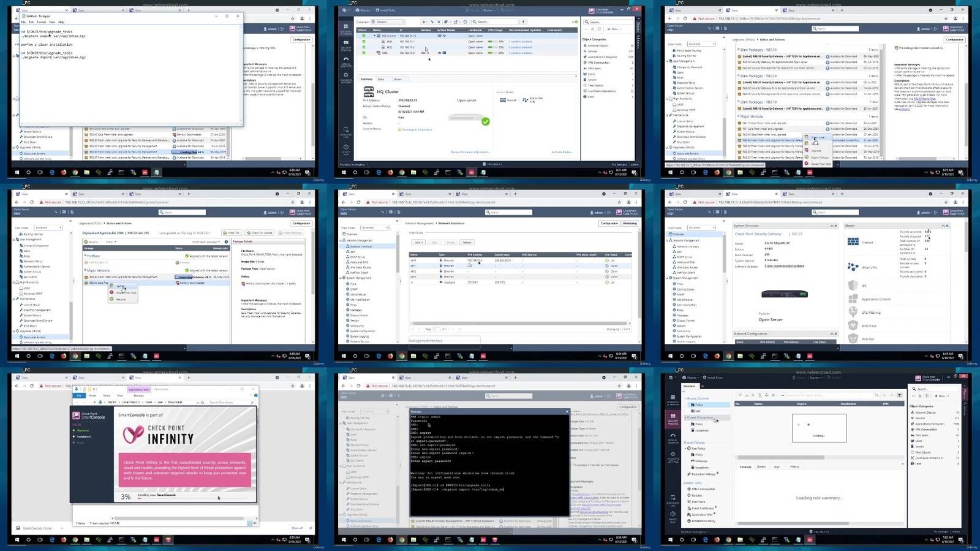This screenshot has width=980, height=551.
Task: Click Configuration button beside the Notepad window
Action: pyautogui.click(x=301, y=39)
